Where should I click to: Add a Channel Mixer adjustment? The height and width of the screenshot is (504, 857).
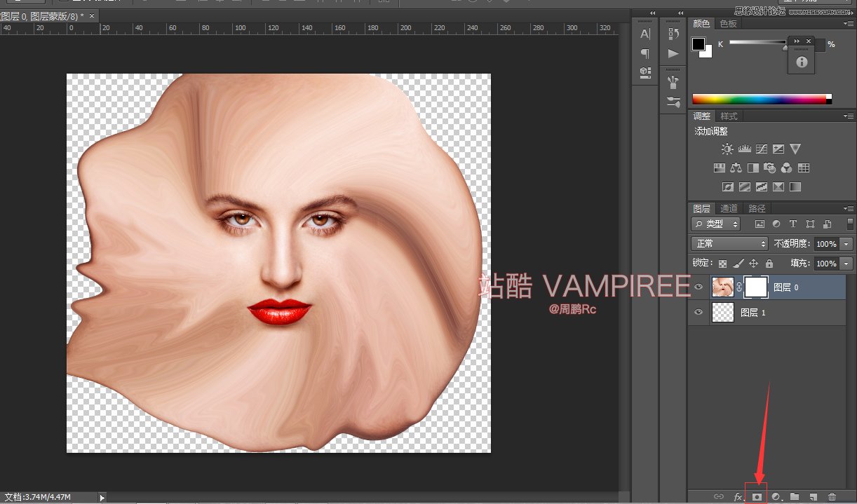pyautogui.click(x=786, y=168)
